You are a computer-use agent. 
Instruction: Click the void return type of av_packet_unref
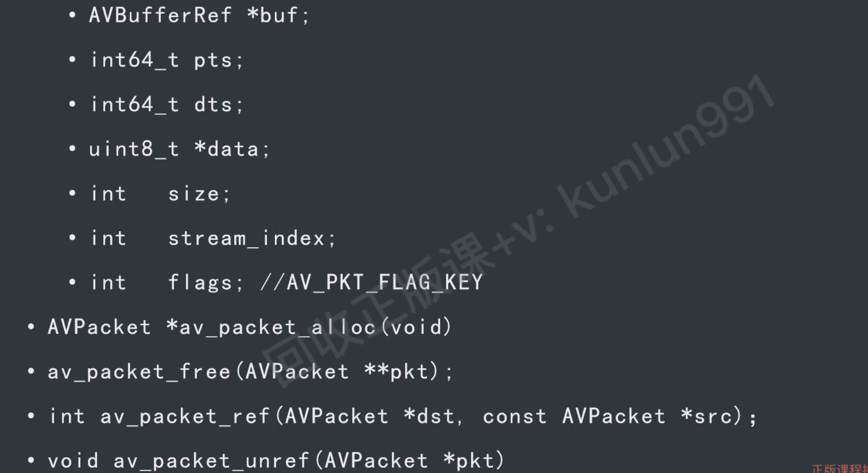pyautogui.click(x=73, y=461)
